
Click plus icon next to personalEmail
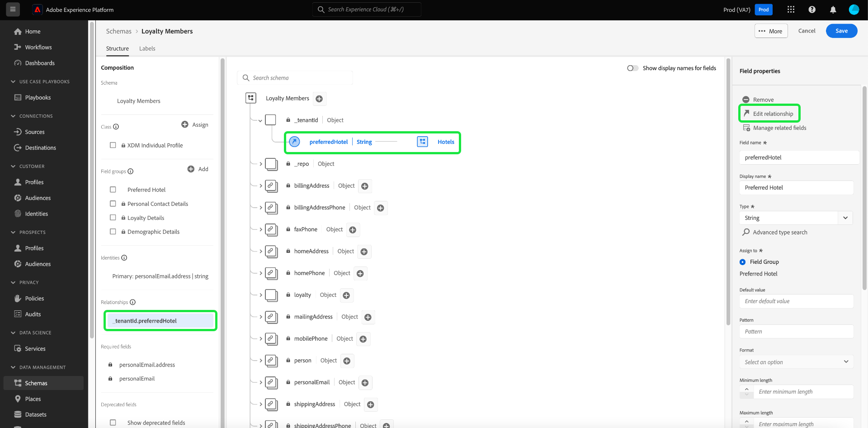click(x=365, y=383)
